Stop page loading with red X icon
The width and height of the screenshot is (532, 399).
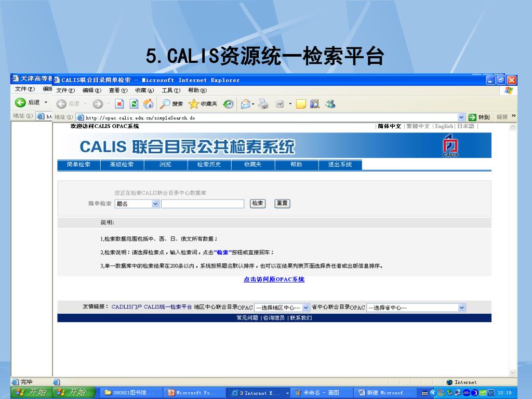119,104
